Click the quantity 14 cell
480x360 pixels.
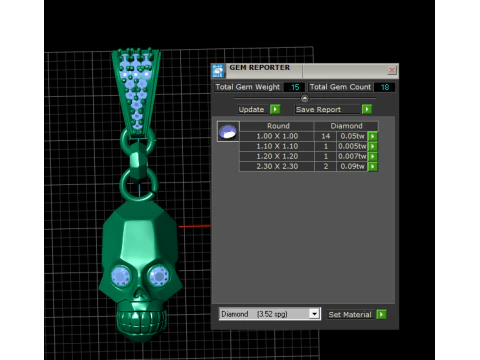coord(326,136)
